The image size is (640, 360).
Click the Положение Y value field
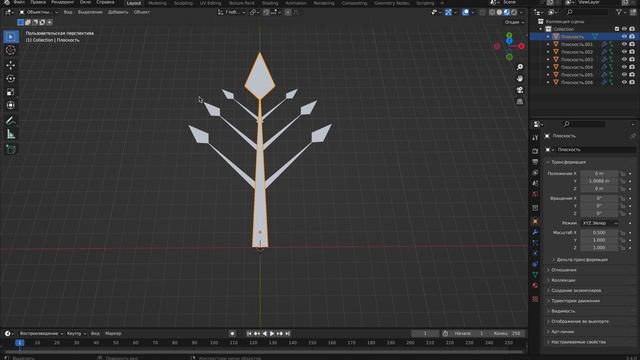click(x=599, y=181)
